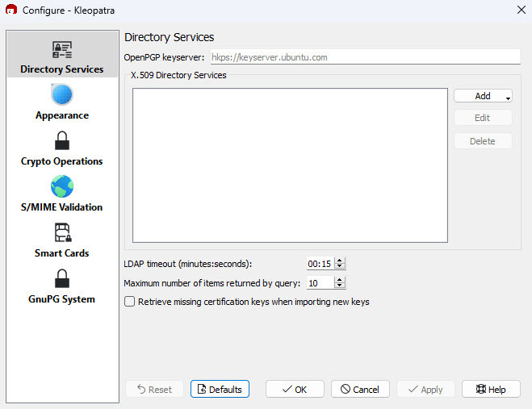
Task: Enable retrieve missing certification keys checkbox
Action: [130, 302]
